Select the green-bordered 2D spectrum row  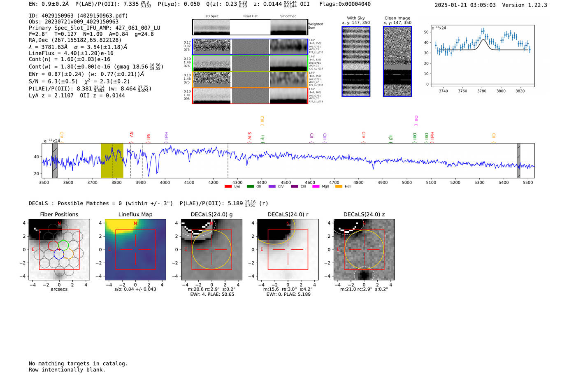(x=250, y=63)
